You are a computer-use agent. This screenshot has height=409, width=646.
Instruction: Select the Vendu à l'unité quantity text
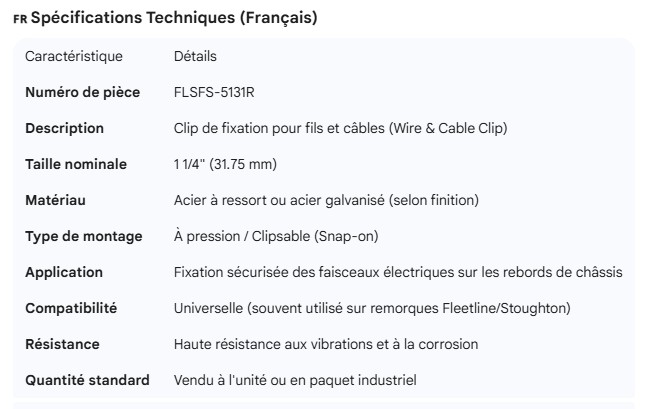295,380
